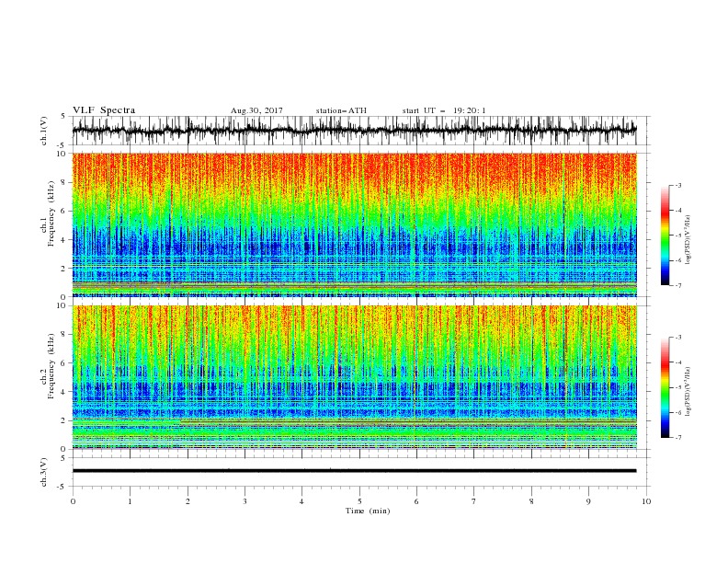Screen dimensions: 728x563
Task: Click the ch.1 spectrogram panel
Action: (354, 224)
